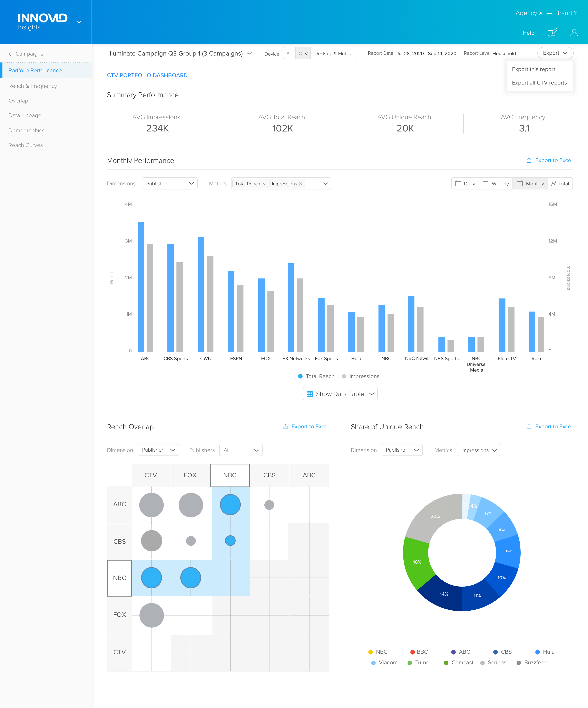This screenshot has height=708, width=588.
Task: Open Portfolio Performance in sidebar
Action: (x=46, y=70)
